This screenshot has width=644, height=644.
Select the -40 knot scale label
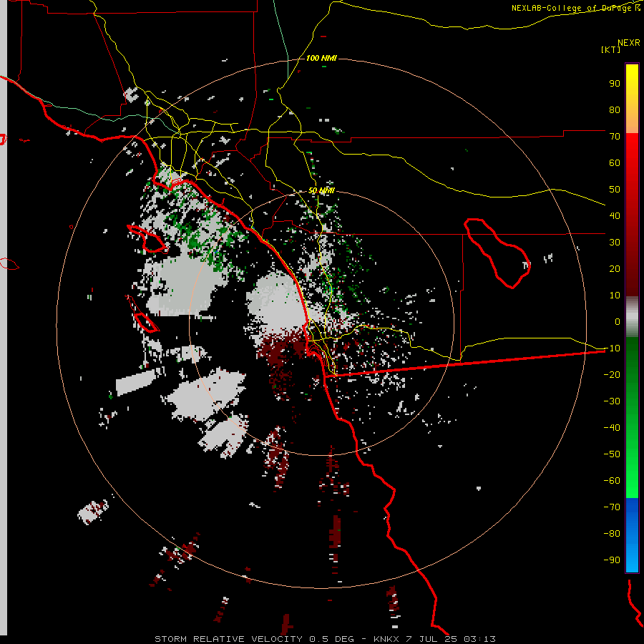click(x=612, y=428)
